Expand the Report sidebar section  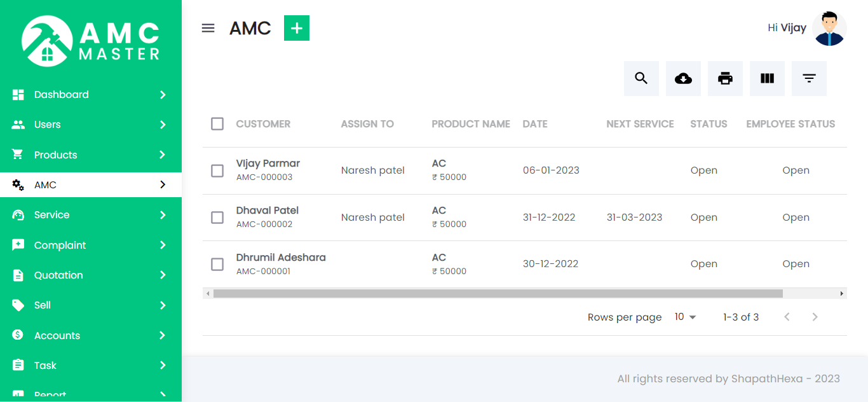[51, 393]
